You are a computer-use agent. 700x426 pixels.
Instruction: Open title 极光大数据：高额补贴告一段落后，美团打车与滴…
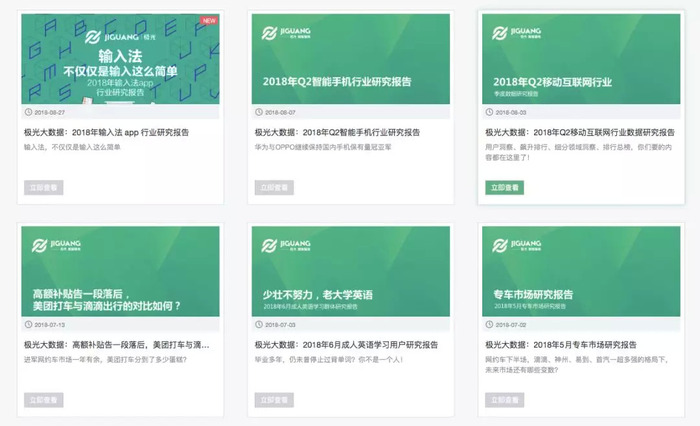pos(117,345)
